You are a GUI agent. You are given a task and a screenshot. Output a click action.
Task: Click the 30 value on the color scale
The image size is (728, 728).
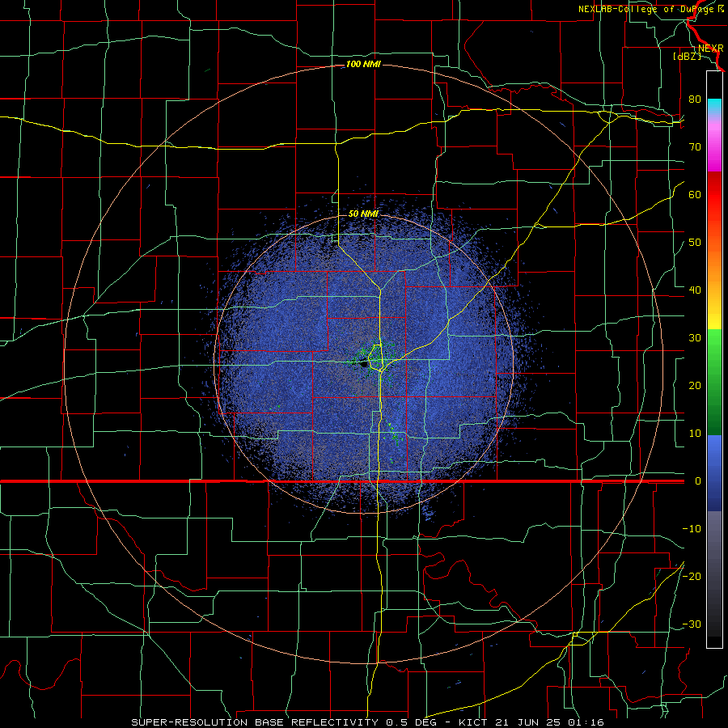(695, 337)
